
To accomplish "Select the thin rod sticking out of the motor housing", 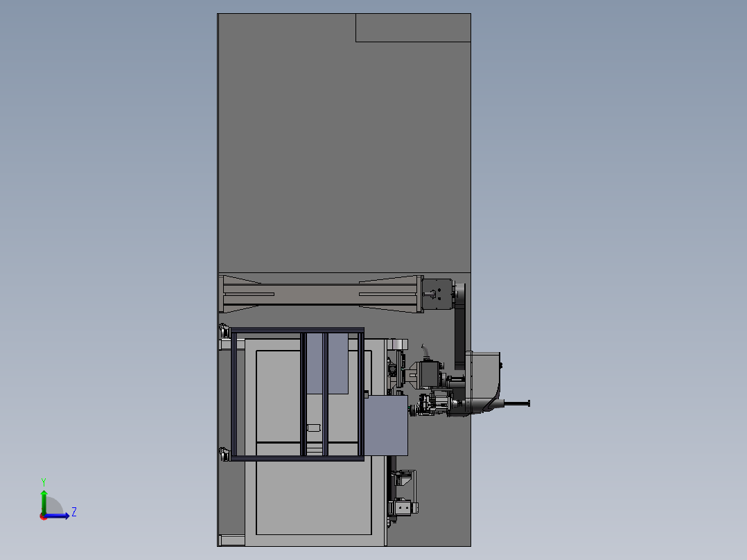I will [517, 403].
